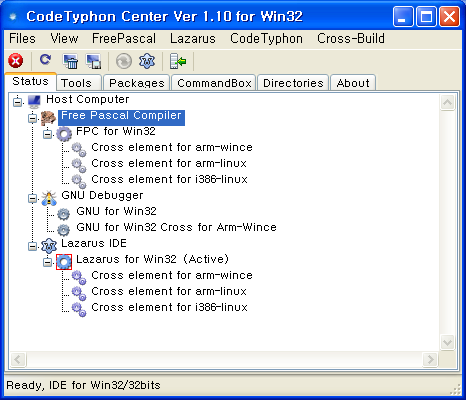Click the gear icon beside FPC for Win32
Viewport: 466px width, 400px height.
coord(64,134)
